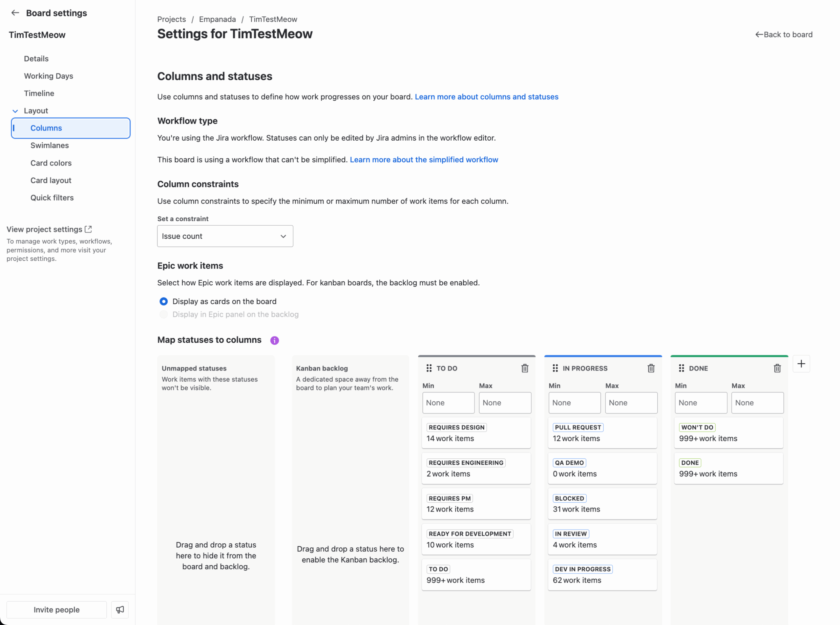Image resolution: width=840 pixels, height=625 pixels.
Task: Collapse the Layout section chevron
Action: click(15, 111)
